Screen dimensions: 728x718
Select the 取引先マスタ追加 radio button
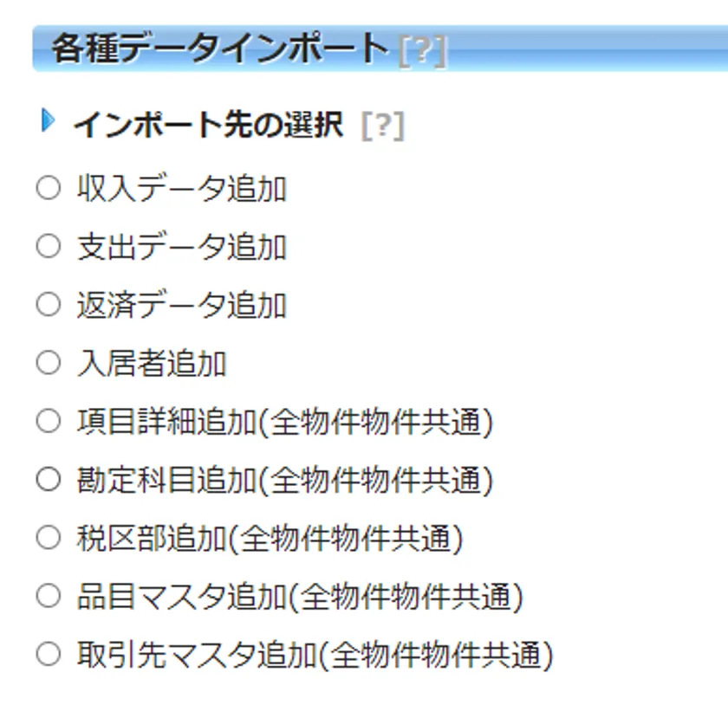[x=49, y=654]
